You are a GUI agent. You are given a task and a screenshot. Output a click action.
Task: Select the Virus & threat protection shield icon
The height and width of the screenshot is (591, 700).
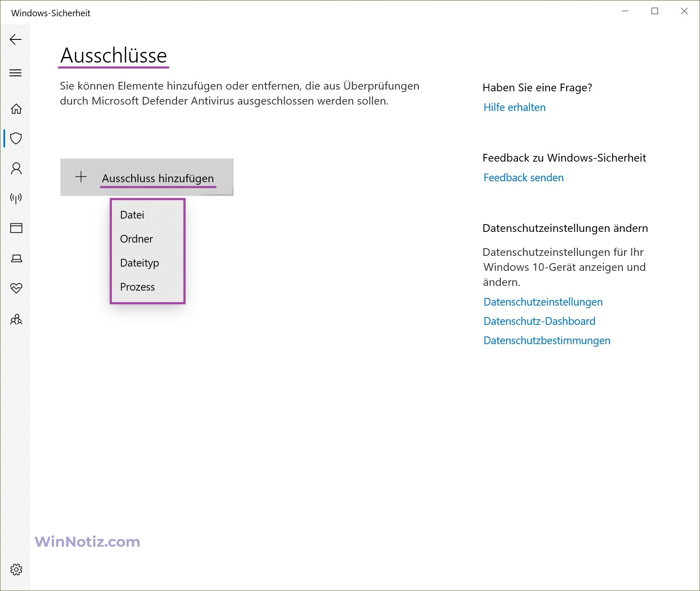coord(16,138)
